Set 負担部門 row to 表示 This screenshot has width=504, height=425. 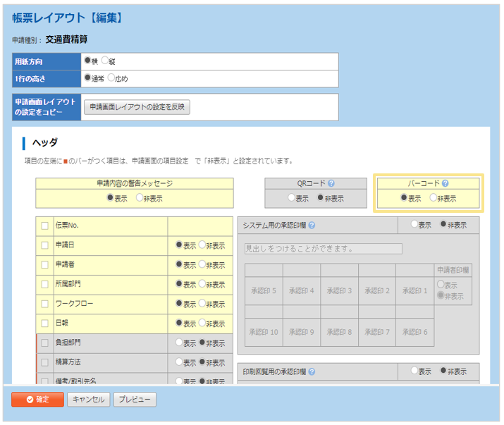coord(179,343)
